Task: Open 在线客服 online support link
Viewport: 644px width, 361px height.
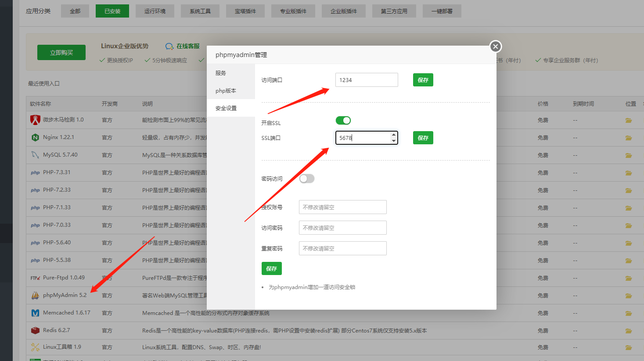Action: pyautogui.click(x=182, y=46)
